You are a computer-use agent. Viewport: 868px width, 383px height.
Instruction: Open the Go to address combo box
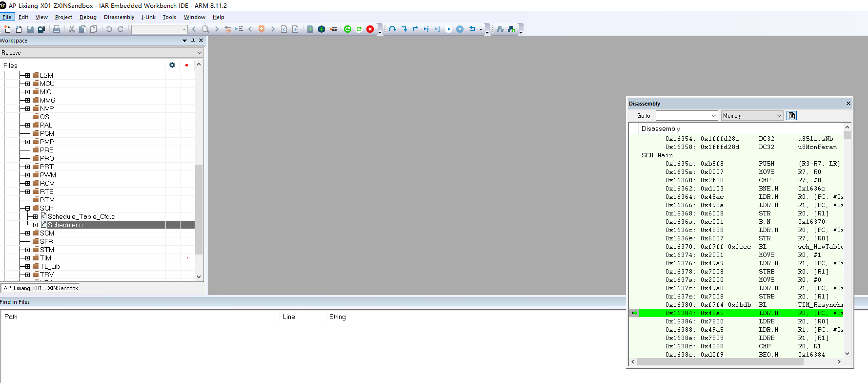(x=687, y=116)
